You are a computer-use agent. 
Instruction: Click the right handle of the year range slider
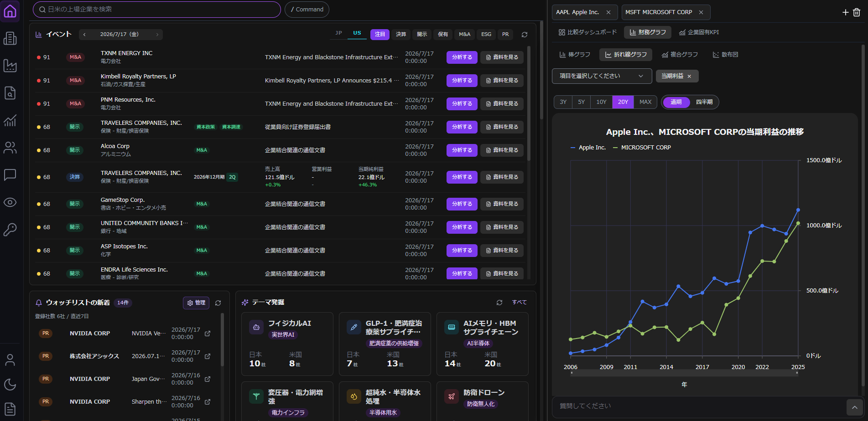797,373
